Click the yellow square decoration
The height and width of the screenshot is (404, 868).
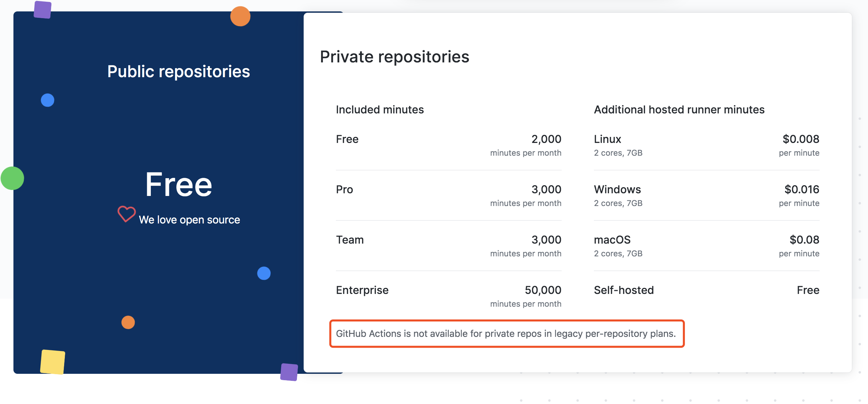52,362
